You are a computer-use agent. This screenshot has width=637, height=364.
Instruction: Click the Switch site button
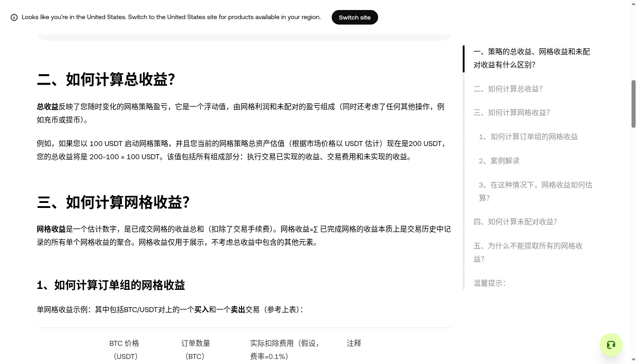(x=355, y=17)
